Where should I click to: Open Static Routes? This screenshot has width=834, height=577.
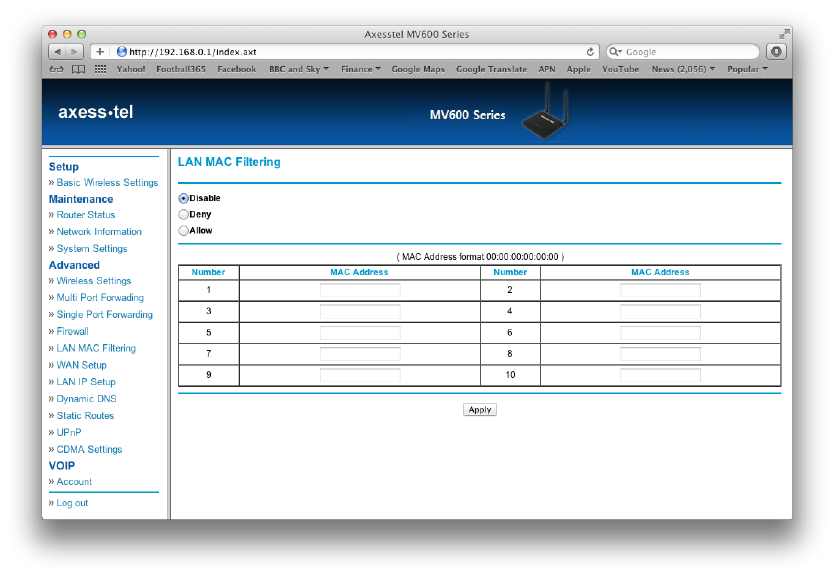point(85,416)
